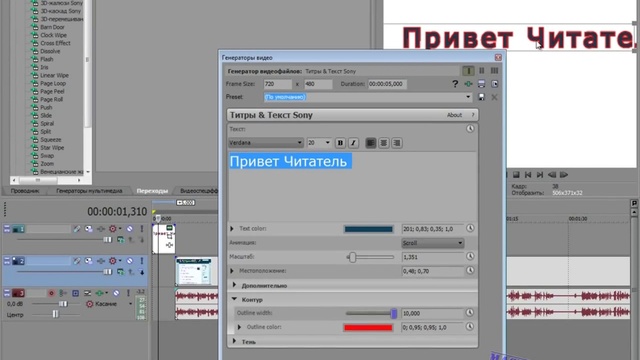Click the animation clock for Text color
Viewport: 640px width, 360px height.
[x=470, y=229]
